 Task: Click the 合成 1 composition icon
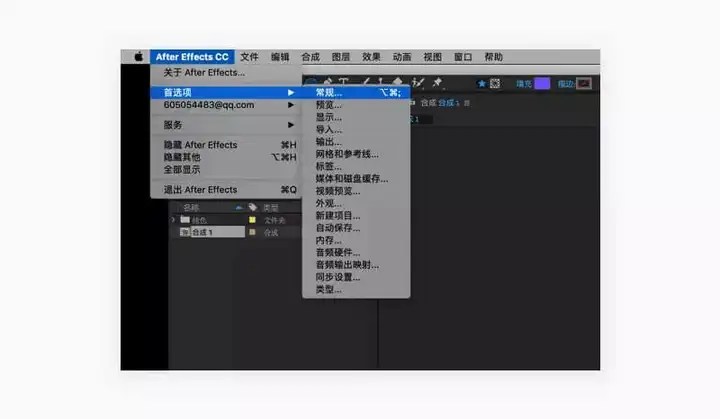pyautogui.click(x=185, y=232)
